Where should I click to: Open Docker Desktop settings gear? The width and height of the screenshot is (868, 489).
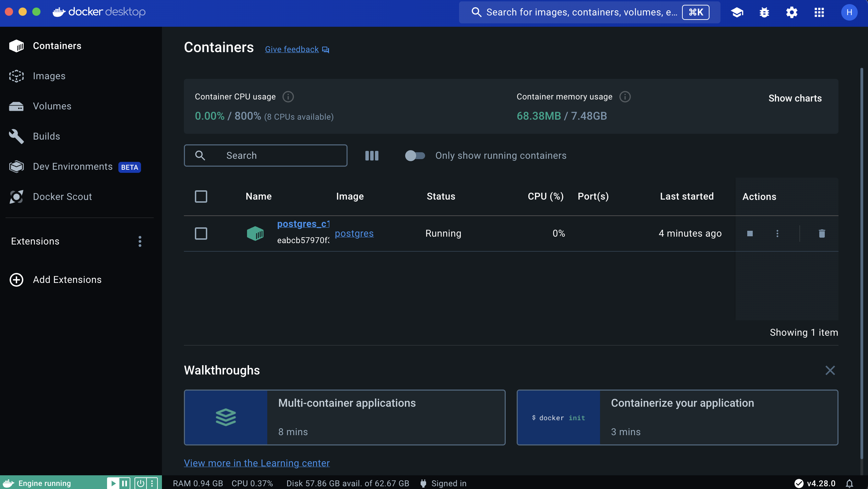792,12
